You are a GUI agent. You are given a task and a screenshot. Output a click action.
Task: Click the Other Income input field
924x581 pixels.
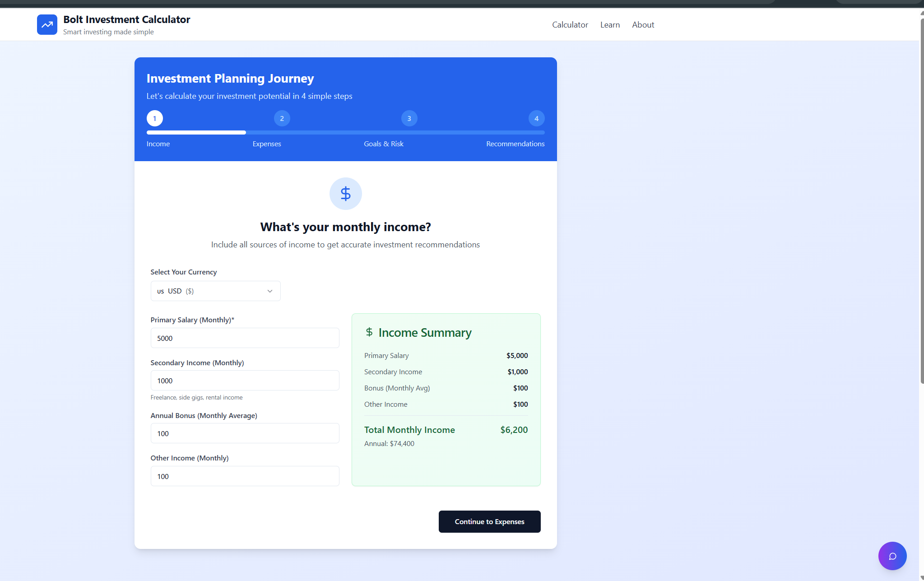245,476
